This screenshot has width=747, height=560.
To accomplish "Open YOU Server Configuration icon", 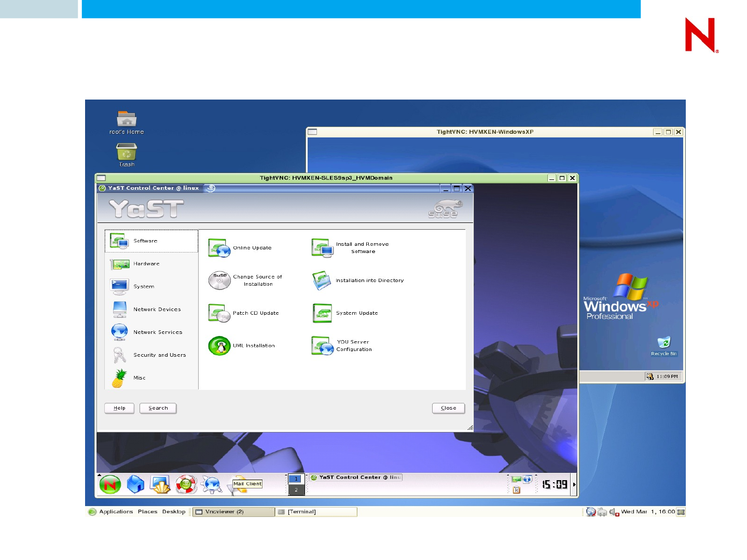I will pyautogui.click(x=322, y=346).
